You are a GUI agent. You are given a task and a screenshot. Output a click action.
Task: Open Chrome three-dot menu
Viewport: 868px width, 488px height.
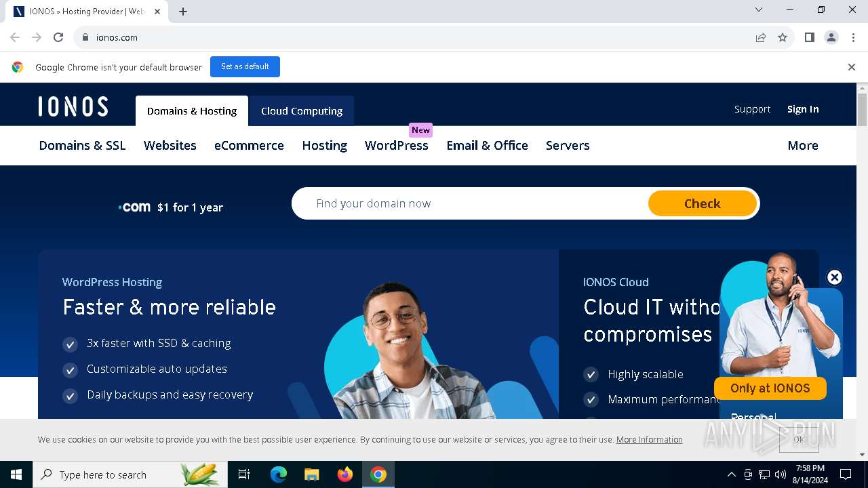pyautogui.click(x=852, y=37)
